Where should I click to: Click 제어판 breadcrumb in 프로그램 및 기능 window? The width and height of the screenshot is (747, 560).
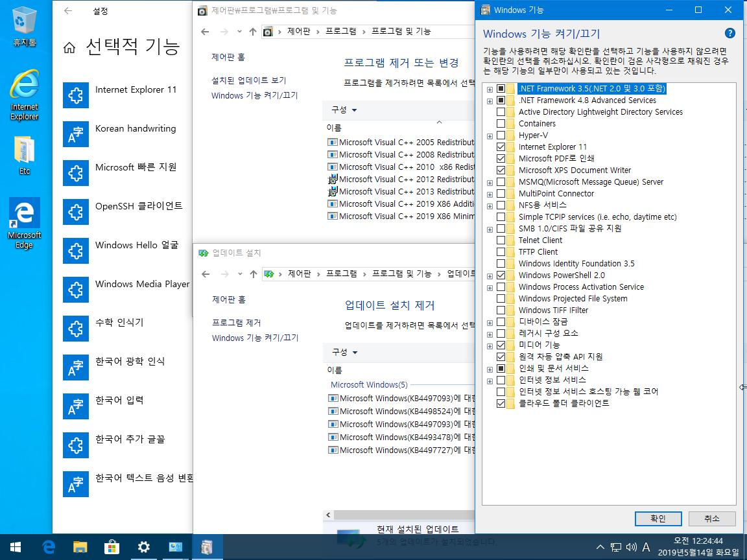point(299,31)
